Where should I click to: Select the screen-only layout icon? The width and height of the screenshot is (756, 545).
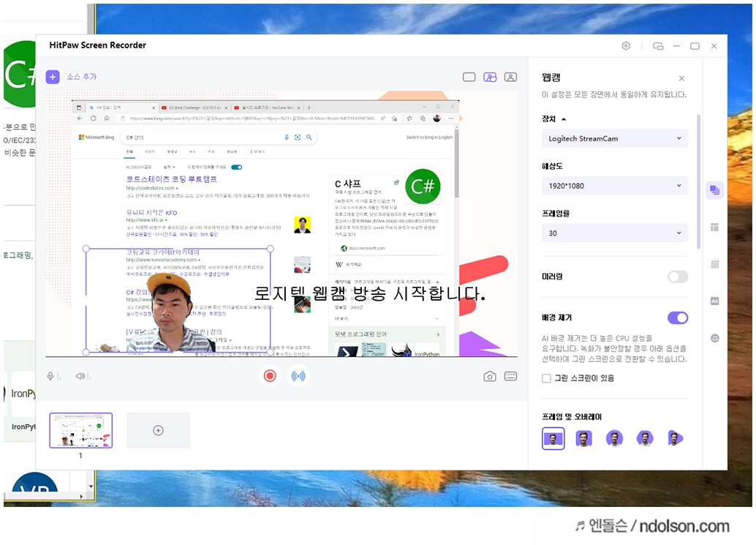pos(469,77)
